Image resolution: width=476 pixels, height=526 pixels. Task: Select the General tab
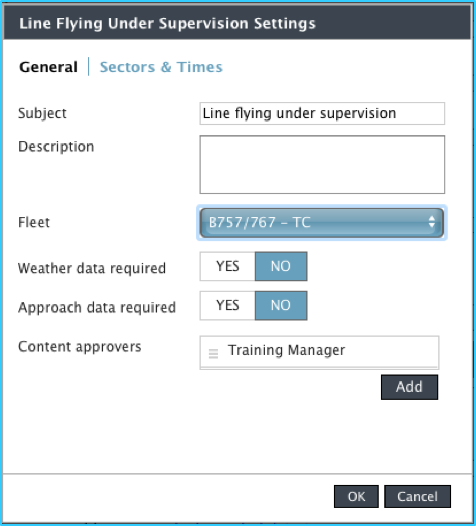pos(48,67)
